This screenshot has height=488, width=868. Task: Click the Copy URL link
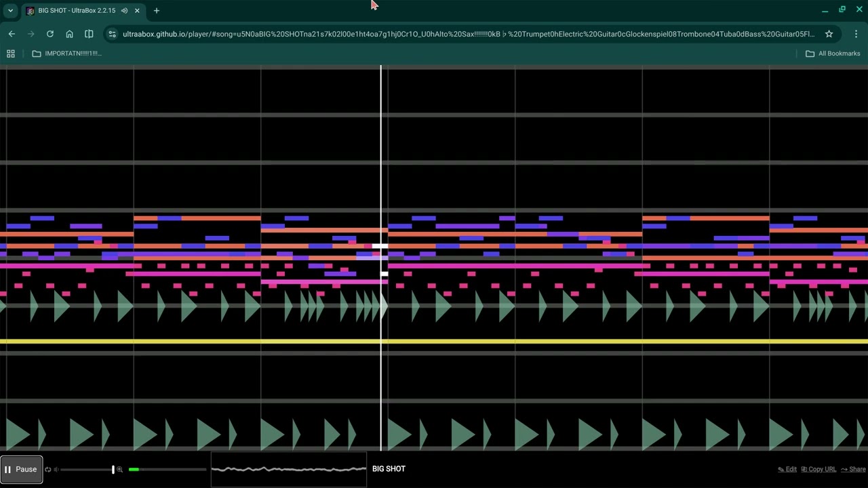818,469
